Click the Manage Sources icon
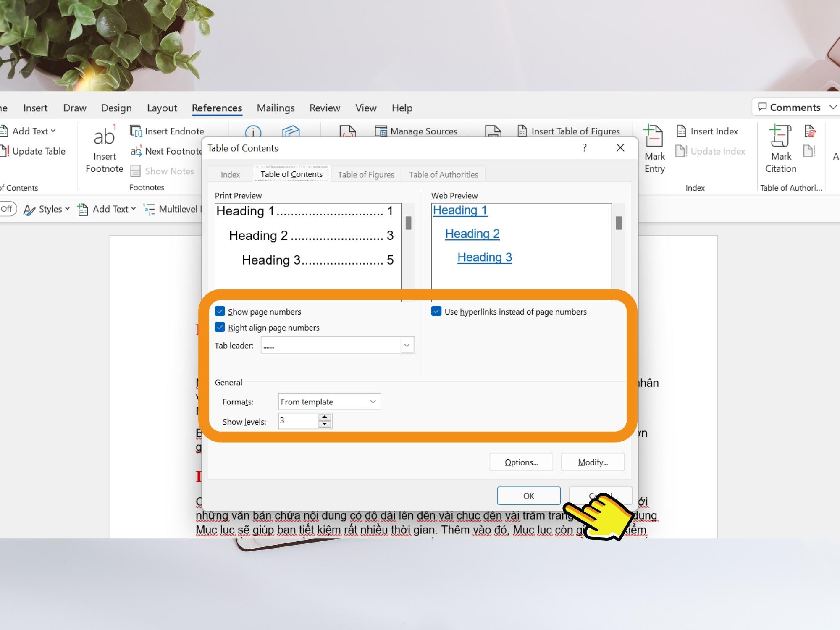 pyautogui.click(x=381, y=131)
